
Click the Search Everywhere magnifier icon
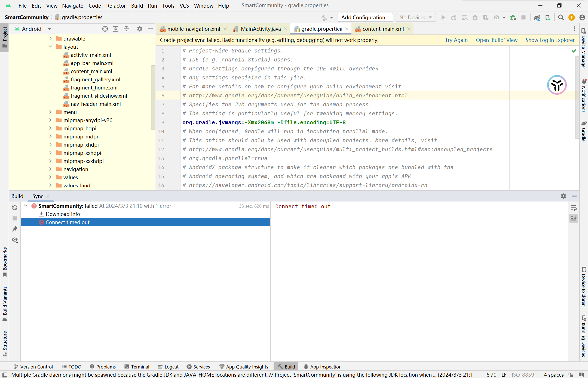(561, 17)
